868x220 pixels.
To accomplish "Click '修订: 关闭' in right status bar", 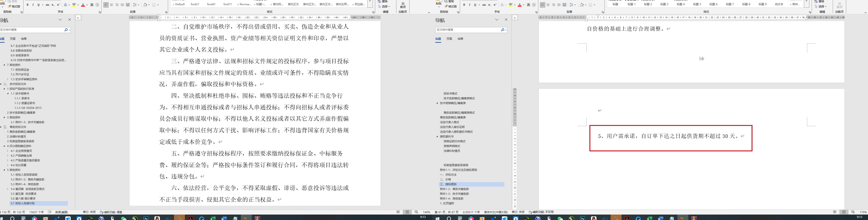I will click(518, 212).
